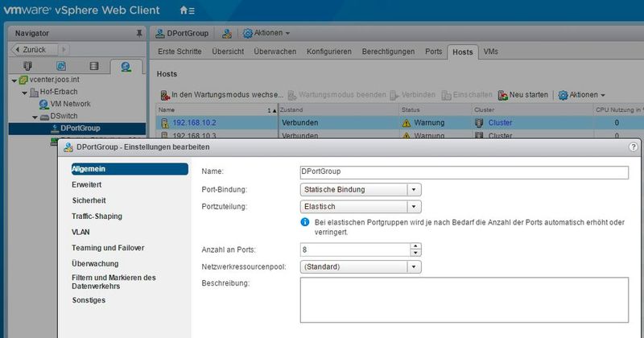
Task: Switch to the Überwachen tab
Action: coord(275,52)
